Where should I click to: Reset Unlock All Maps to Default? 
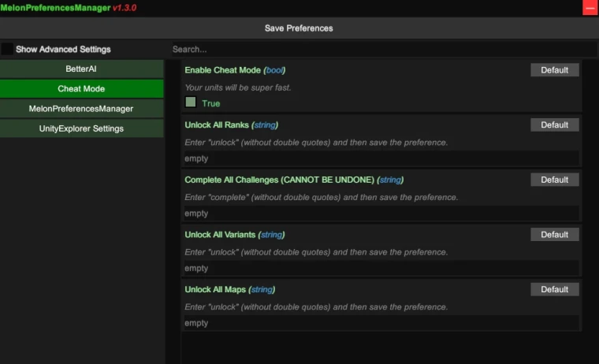pos(554,289)
